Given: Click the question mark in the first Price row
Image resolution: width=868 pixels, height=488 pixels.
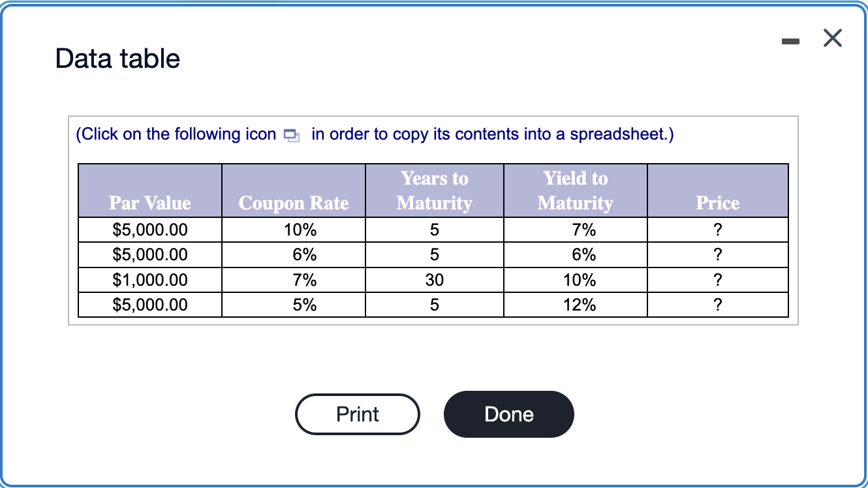Looking at the screenshot, I should coord(717,230).
